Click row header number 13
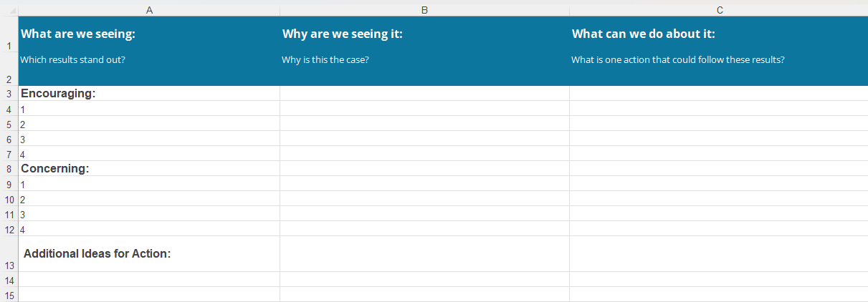Image resolution: width=868 pixels, height=302 pixels. [x=9, y=265]
